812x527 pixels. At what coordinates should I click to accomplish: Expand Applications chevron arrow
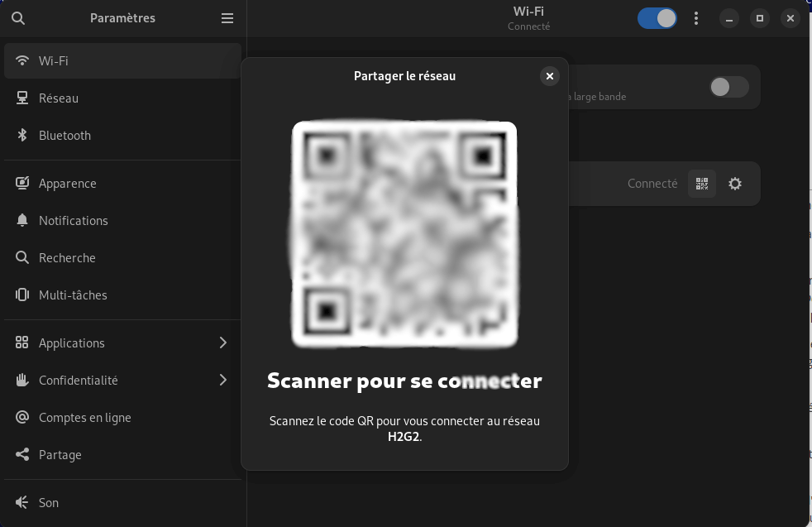tap(222, 343)
